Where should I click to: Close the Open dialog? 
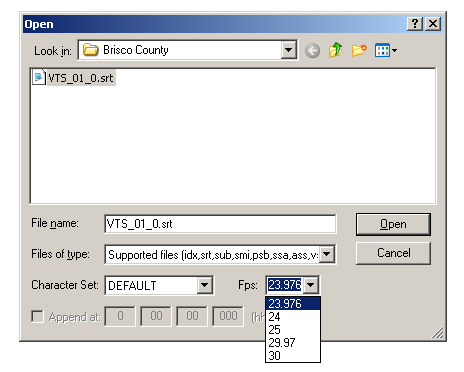pyautogui.click(x=433, y=24)
